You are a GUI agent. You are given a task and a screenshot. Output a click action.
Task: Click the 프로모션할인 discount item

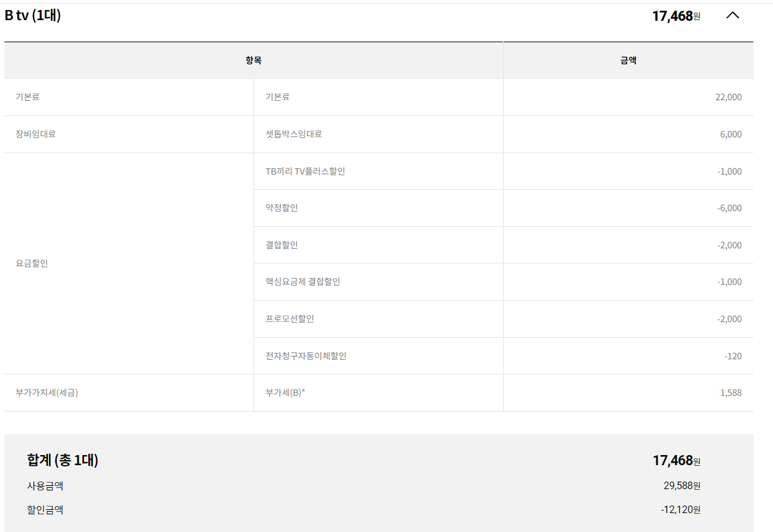[290, 319]
